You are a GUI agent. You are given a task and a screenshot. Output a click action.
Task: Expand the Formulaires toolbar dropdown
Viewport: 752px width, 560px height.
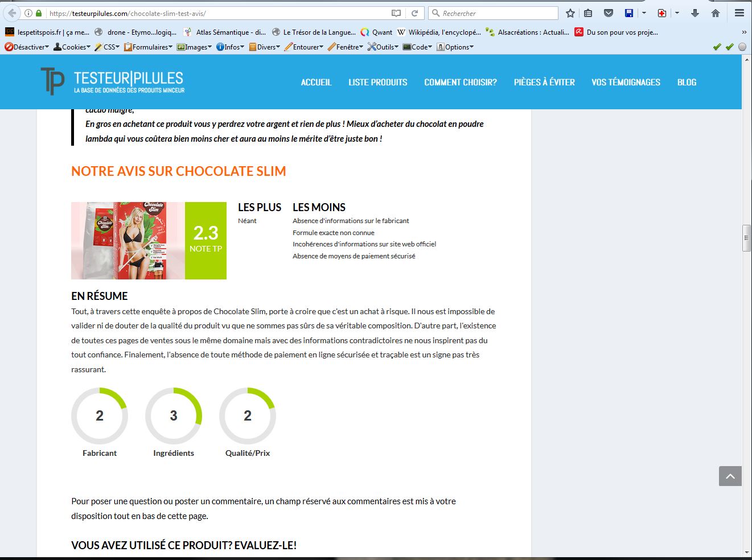(149, 47)
